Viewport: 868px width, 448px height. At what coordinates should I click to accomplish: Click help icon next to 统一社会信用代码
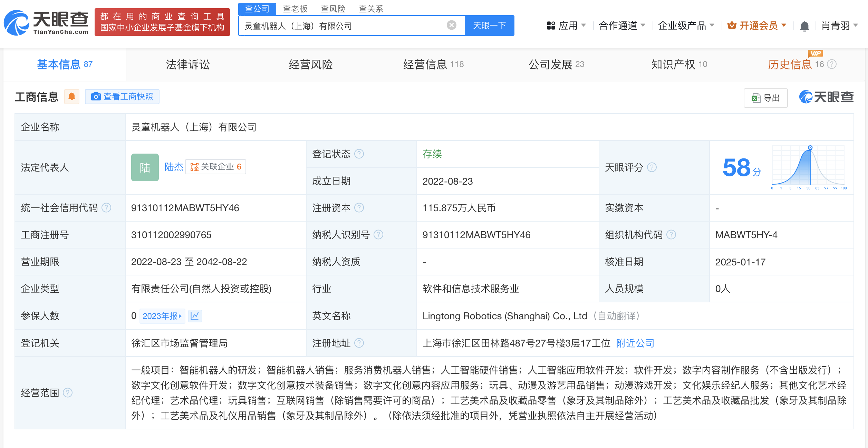pyautogui.click(x=107, y=208)
